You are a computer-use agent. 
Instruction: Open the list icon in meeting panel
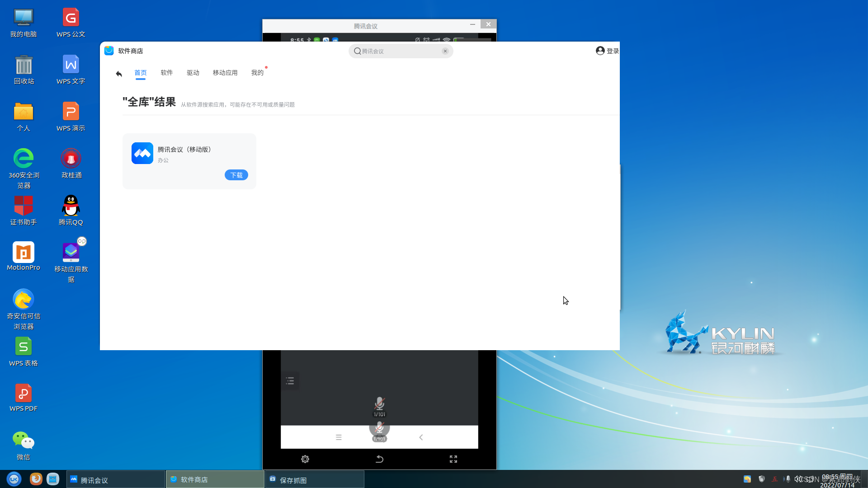point(290,381)
